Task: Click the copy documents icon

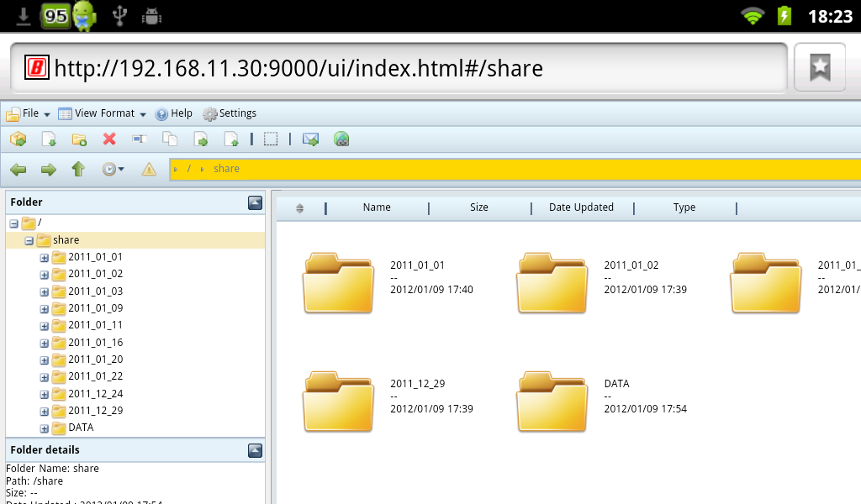Action: click(x=170, y=139)
